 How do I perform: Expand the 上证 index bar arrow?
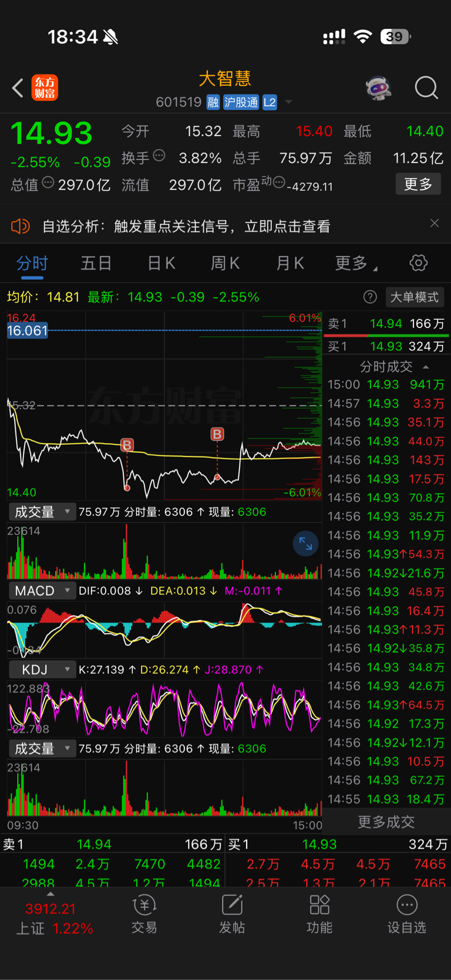point(51,894)
